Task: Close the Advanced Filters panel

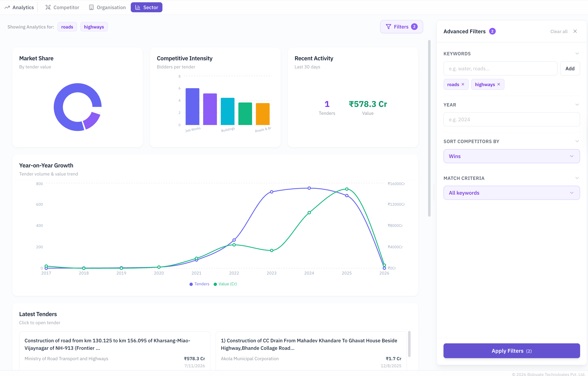Action: tap(575, 31)
